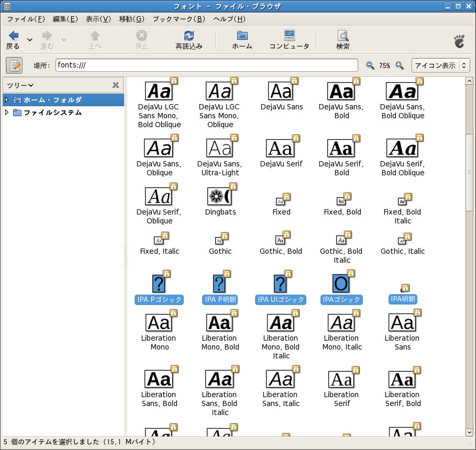Select the Gothic, Bold font icon
Image resolution: width=476 pixels, height=450 pixels.
[x=281, y=240]
